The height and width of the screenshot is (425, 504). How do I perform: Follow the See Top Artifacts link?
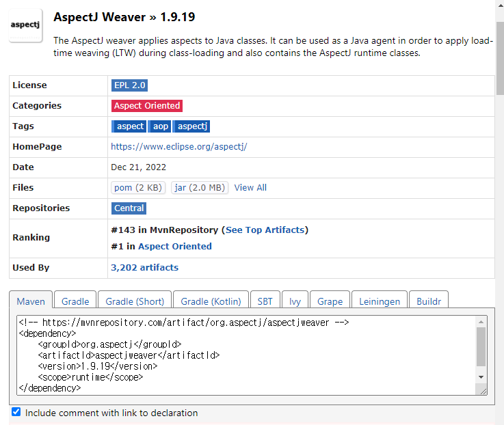265,230
